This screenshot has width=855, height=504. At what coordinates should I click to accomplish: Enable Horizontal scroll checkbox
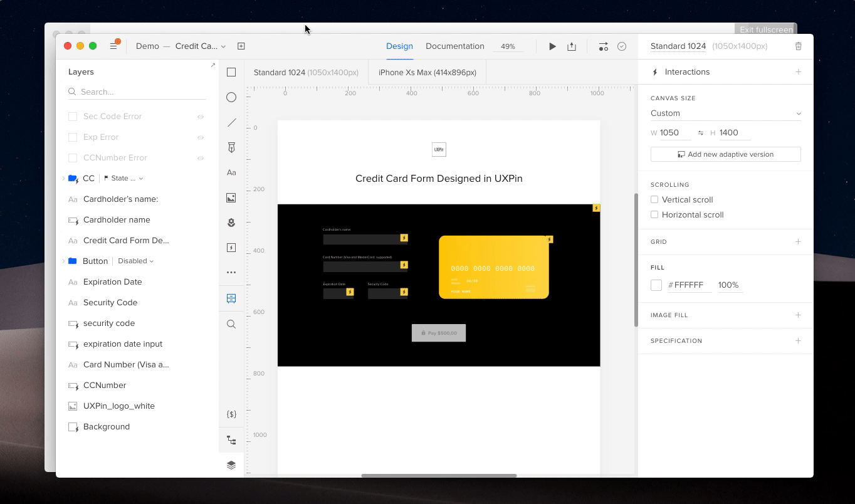click(x=654, y=214)
